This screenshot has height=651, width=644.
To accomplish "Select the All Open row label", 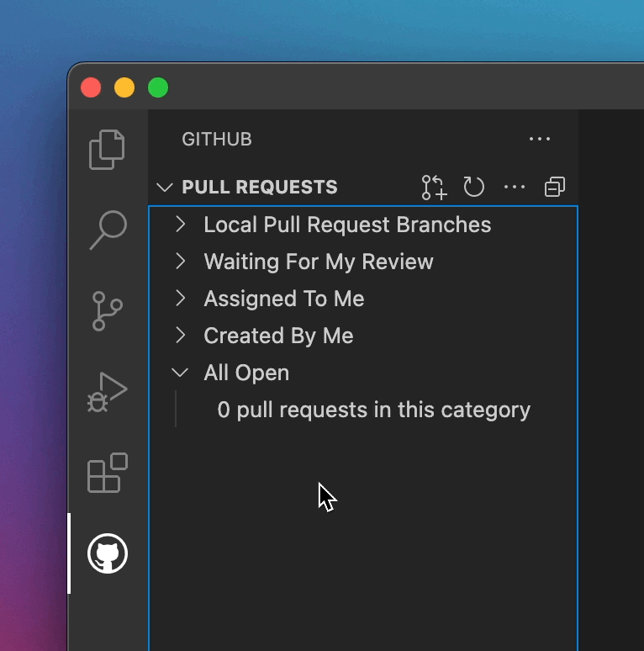I will point(246,373).
